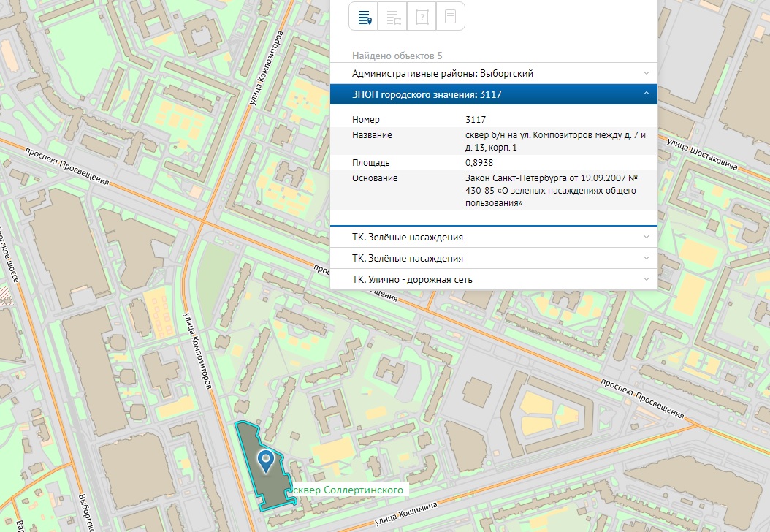Open the question-mark rectangle tool
Image resolution: width=770 pixels, height=532 pixels.
coord(422,17)
